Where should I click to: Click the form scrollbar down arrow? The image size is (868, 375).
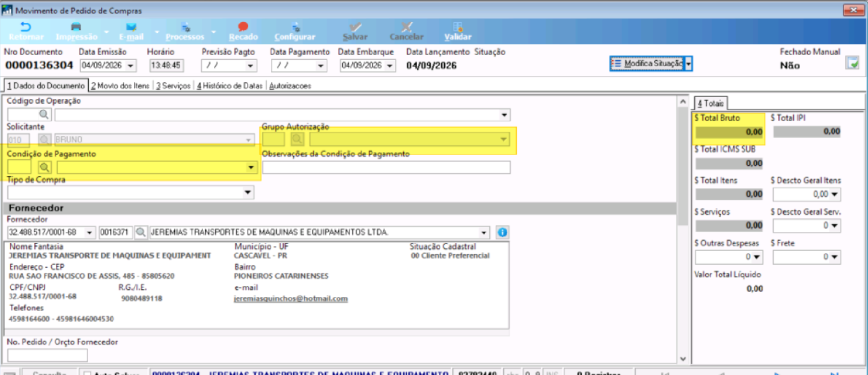(x=683, y=359)
